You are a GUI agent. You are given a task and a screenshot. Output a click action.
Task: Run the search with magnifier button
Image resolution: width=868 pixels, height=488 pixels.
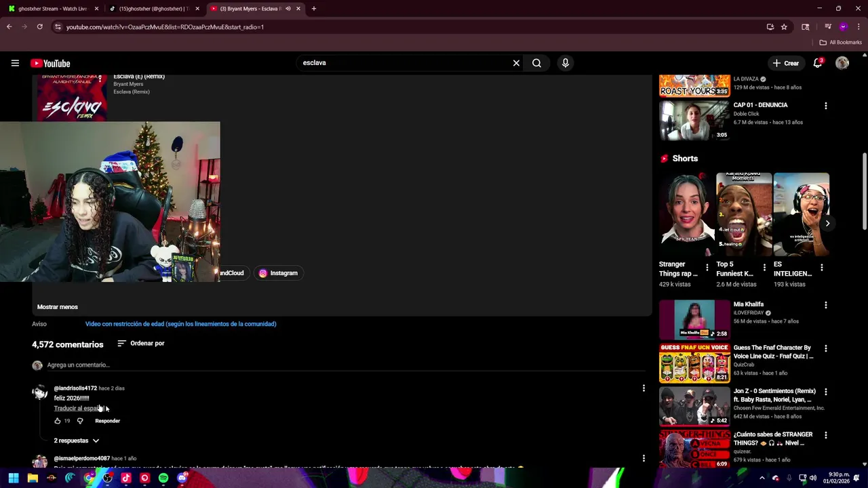click(536, 63)
